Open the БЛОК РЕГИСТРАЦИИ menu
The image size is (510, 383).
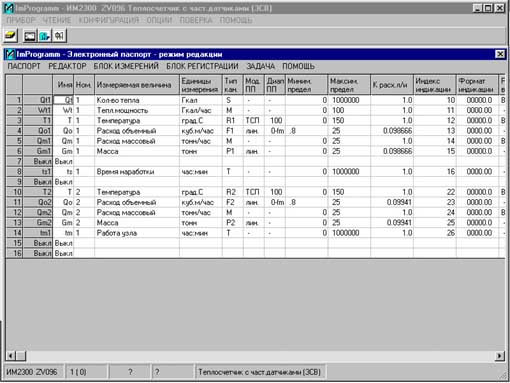pos(202,66)
